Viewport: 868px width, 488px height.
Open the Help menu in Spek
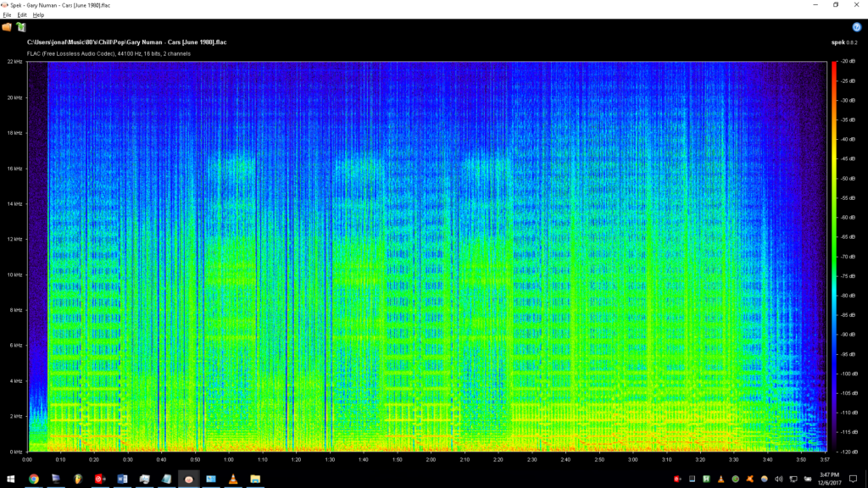tap(36, 14)
